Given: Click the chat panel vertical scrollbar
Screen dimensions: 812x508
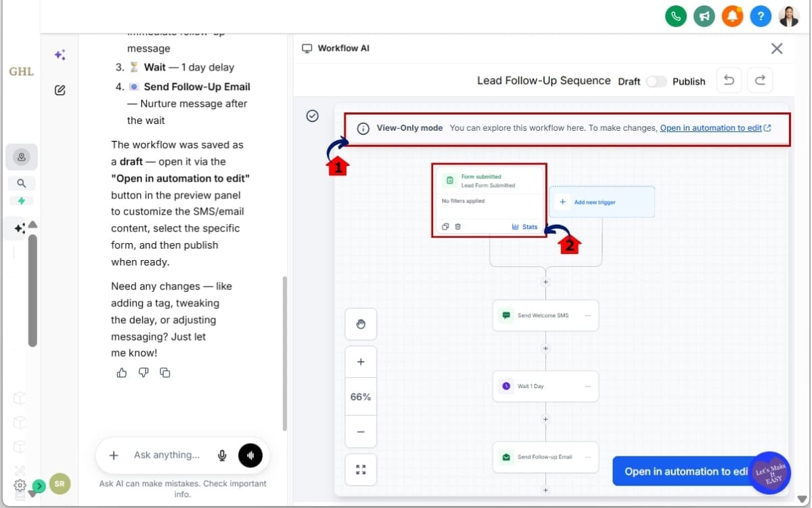Looking at the screenshot, I should (x=284, y=352).
